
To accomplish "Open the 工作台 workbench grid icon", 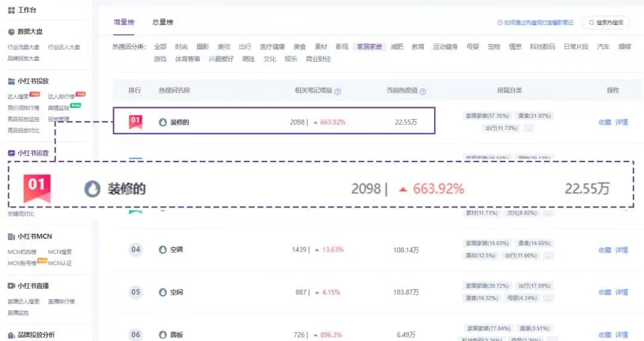I will [11, 10].
